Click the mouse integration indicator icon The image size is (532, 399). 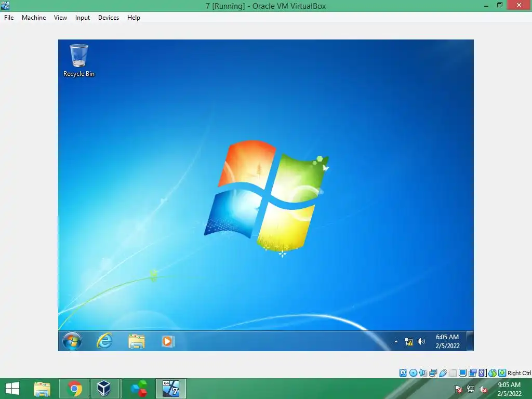tap(493, 373)
